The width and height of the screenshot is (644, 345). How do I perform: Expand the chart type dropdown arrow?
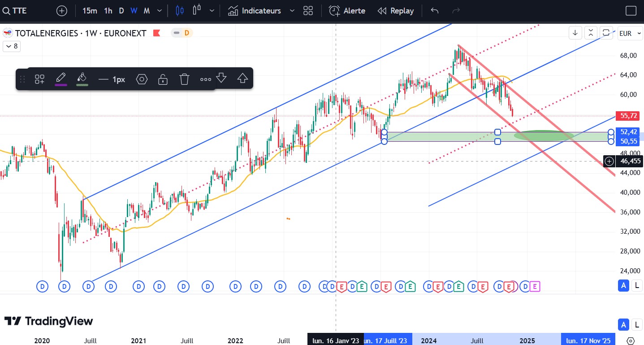(x=212, y=11)
